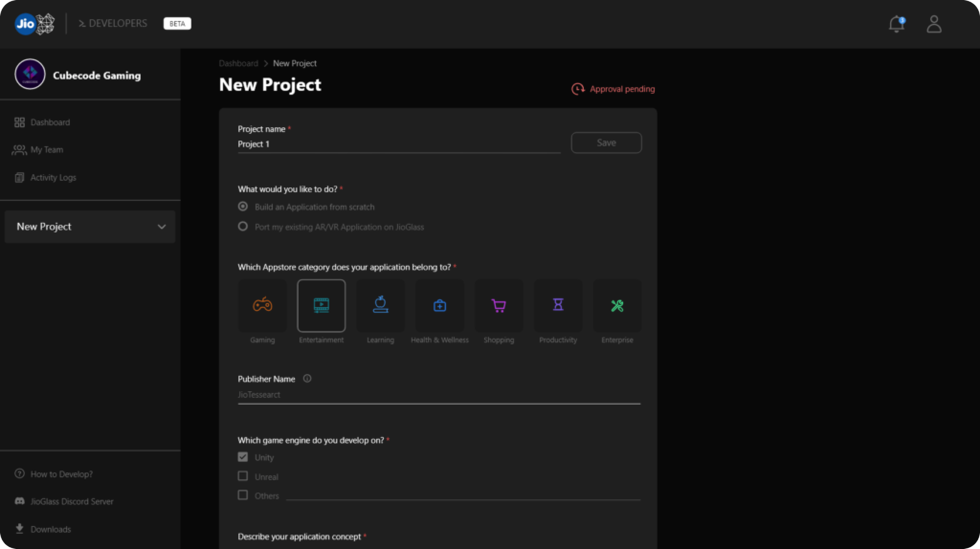This screenshot has width=980, height=549.
Task: Tick the Unreal checkbox
Action: pos(243,476)
